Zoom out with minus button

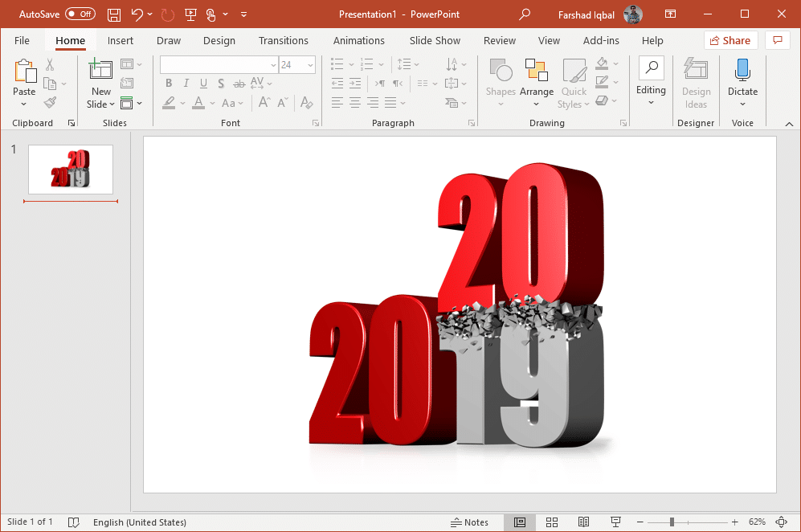[x=640, y=522]
